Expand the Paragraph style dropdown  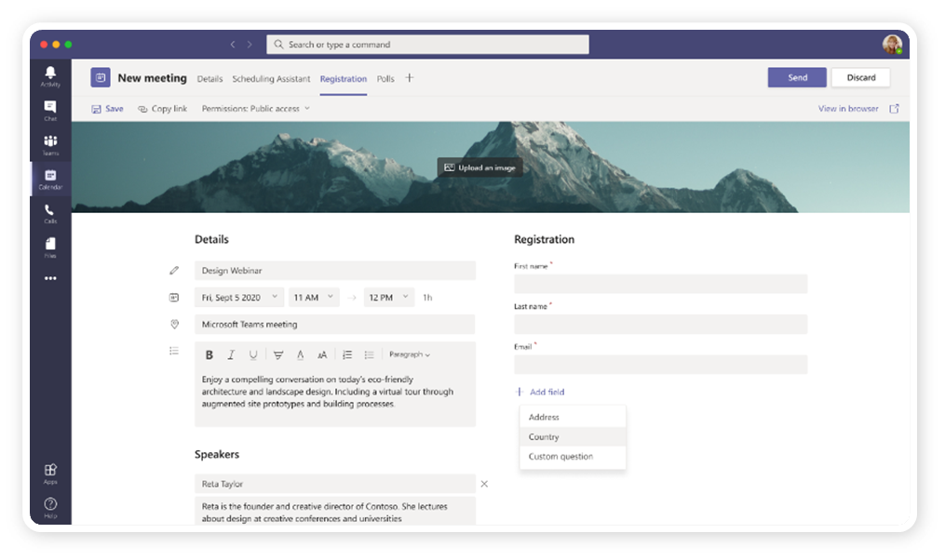pos(410,354)
